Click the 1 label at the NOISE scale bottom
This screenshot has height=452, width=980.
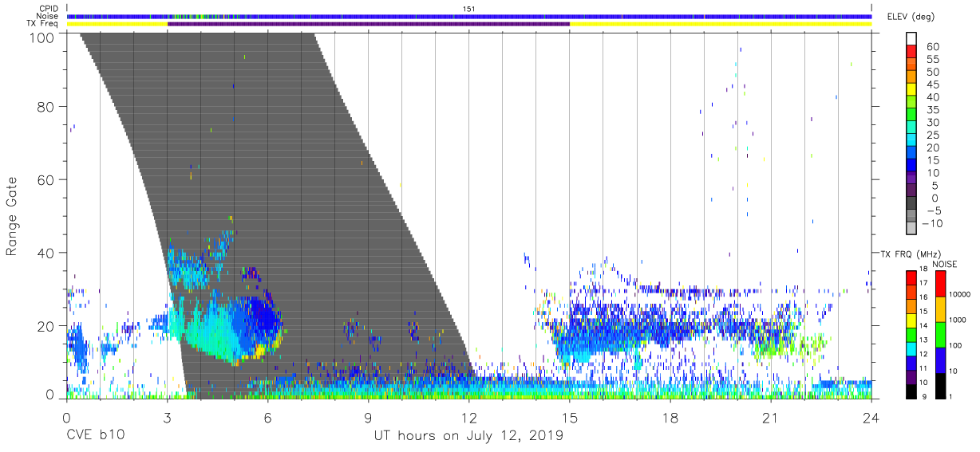pyautogui.click(x=950, y=396)
